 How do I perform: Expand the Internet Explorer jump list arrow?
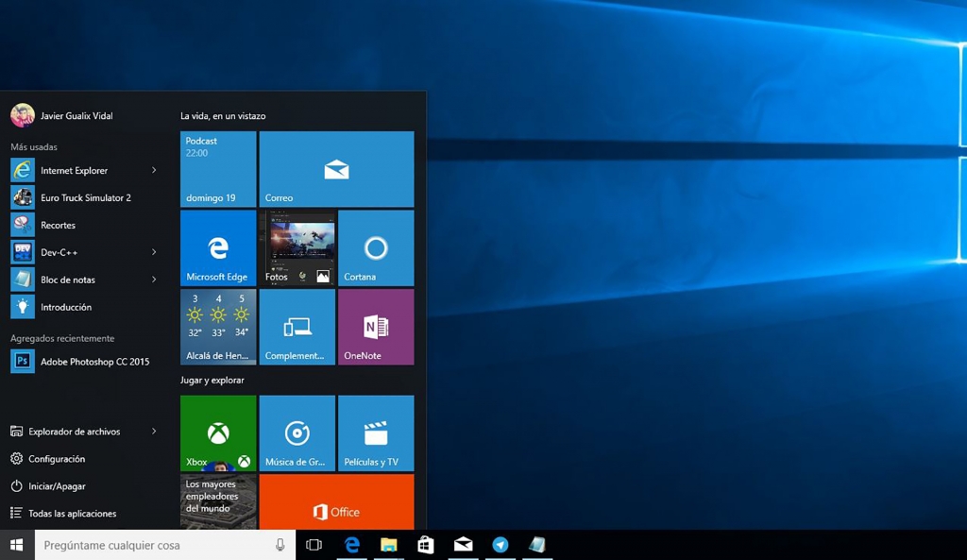(154, 171)
